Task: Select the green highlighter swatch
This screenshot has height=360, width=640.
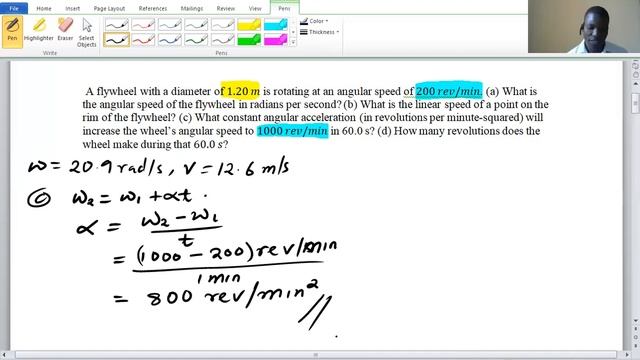Action: click(x=249, y=40)
